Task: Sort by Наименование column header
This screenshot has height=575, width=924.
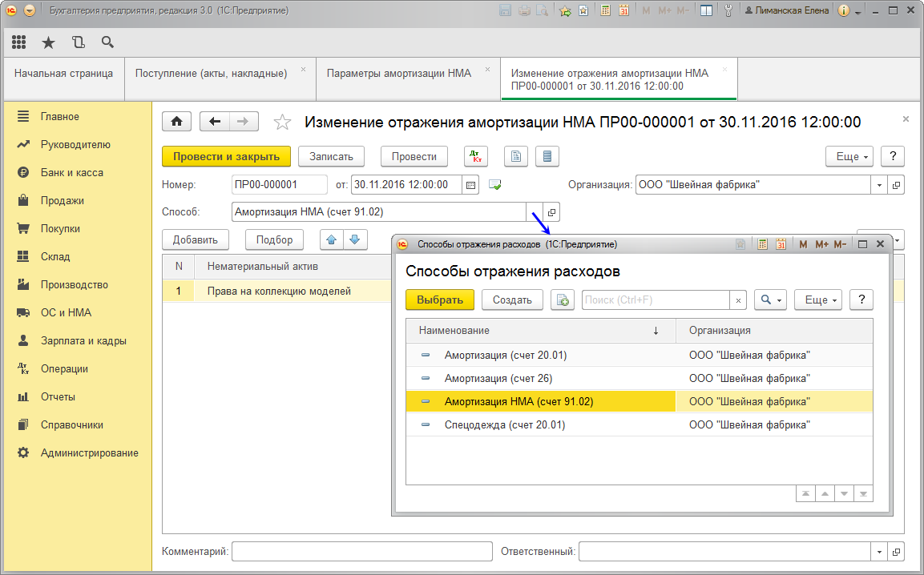Action: (541, 331)
